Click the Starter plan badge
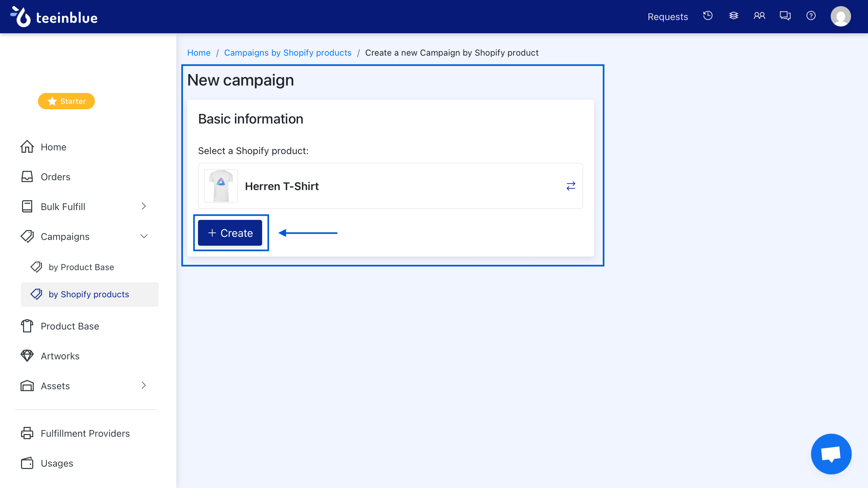Viewport: 868px width, 488px height. (66, 101)
